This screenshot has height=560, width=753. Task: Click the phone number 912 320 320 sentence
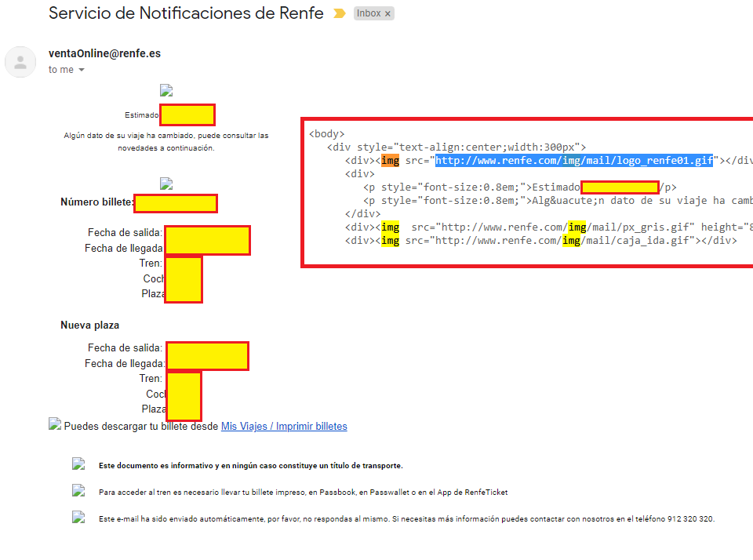click(407, 519)
